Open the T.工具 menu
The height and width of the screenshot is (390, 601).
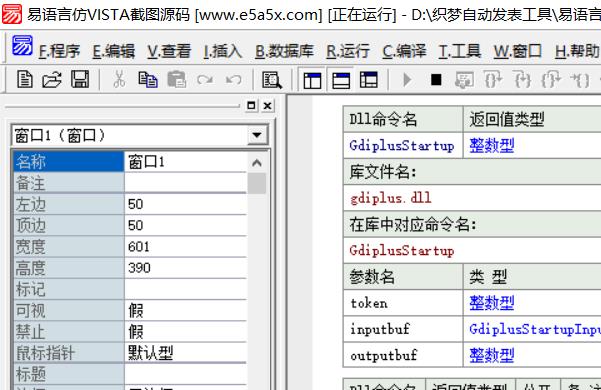[x=460, y=51]
